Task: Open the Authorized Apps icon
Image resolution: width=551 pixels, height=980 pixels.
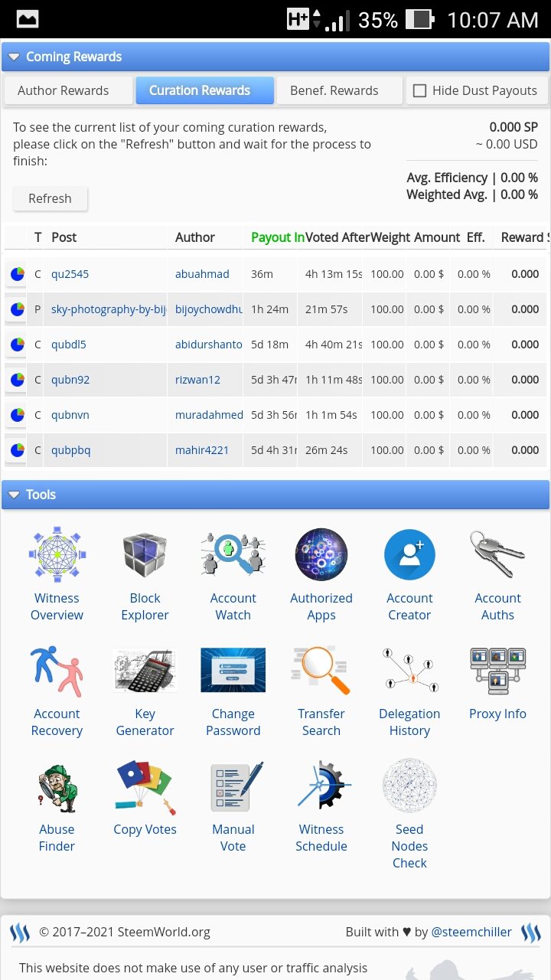Action: coord(321,554)
